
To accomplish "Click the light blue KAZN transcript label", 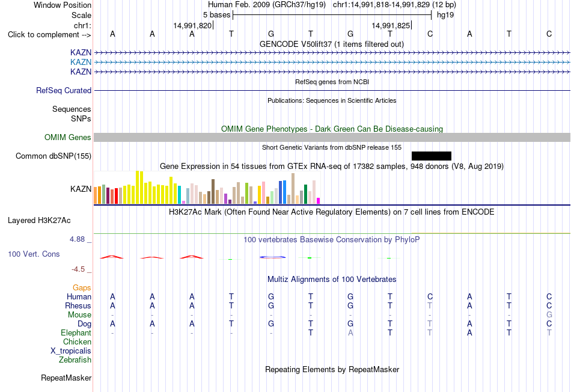I will point(81,62).
